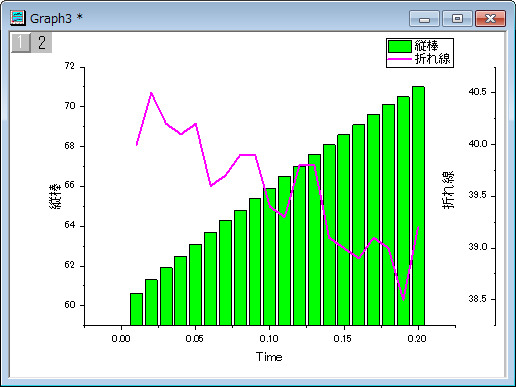Click the Graph3 window title text
Screen dimensions: 516x387
point(56,18)
